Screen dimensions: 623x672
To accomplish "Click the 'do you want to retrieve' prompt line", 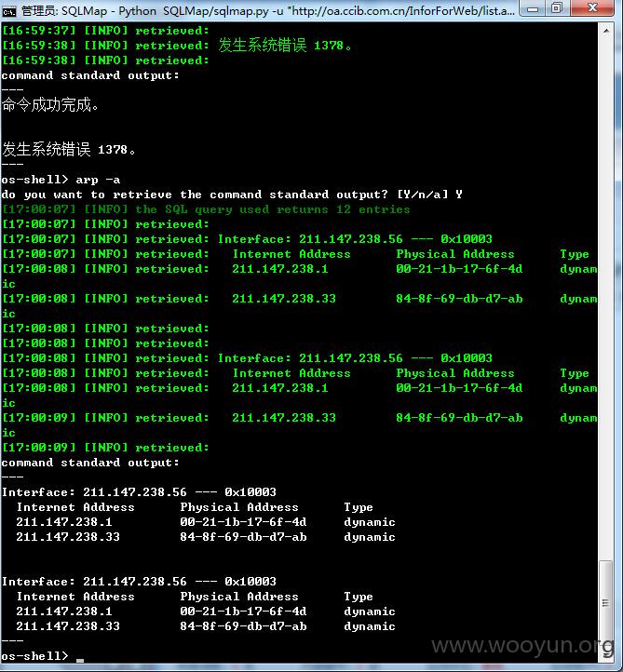I will [x=232, y=195].
